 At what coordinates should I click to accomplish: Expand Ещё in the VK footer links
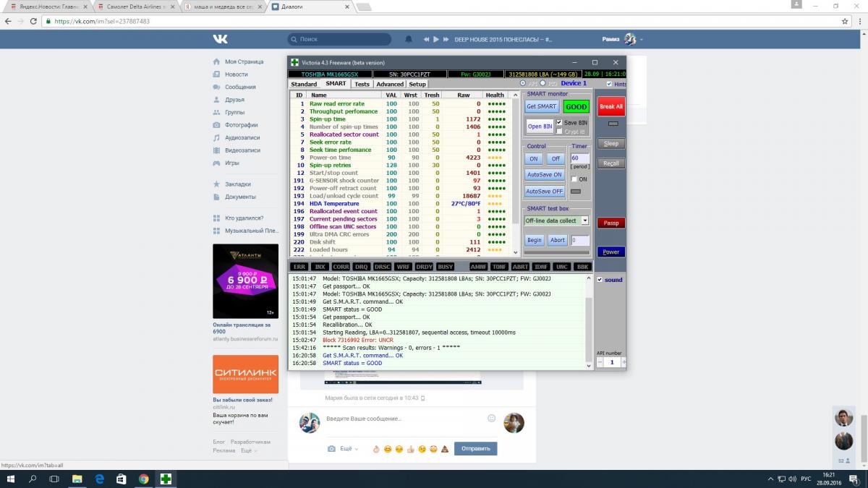249,450
